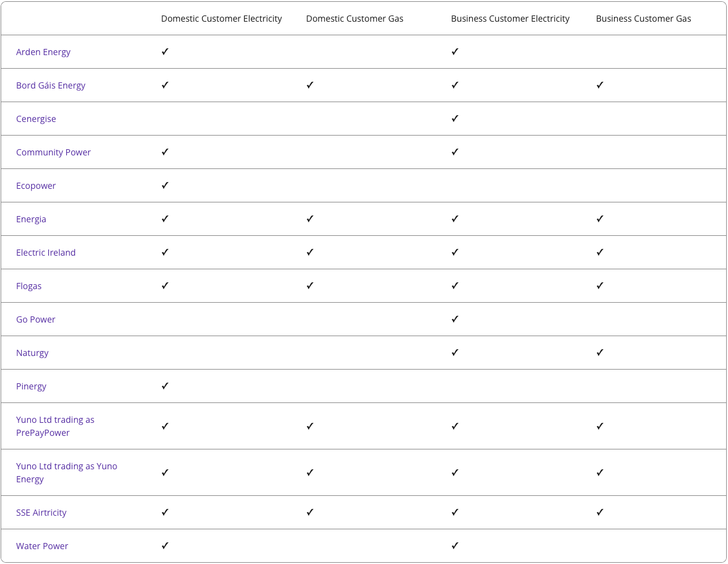
Task: Click the Business Customer Gas column header
Action: [643, 19]
